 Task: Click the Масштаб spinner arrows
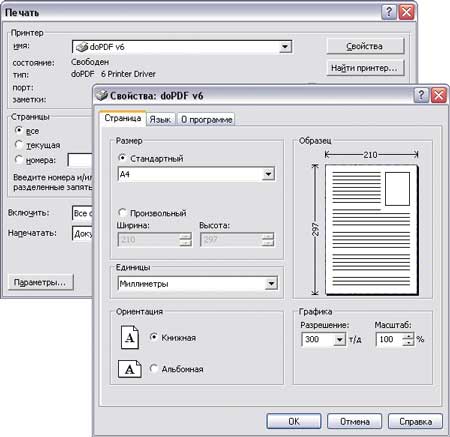coord(408,339)
